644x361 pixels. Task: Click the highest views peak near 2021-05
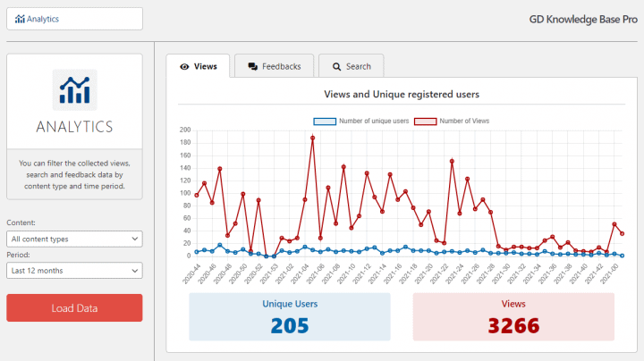point(312,139)
